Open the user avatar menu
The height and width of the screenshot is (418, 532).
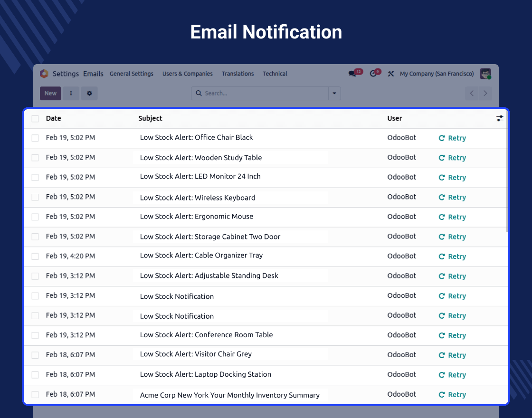pos(485,74)
